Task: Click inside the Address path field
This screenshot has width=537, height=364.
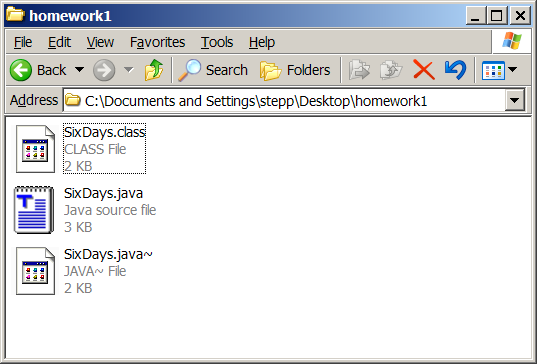Action: tap(284, 100)
